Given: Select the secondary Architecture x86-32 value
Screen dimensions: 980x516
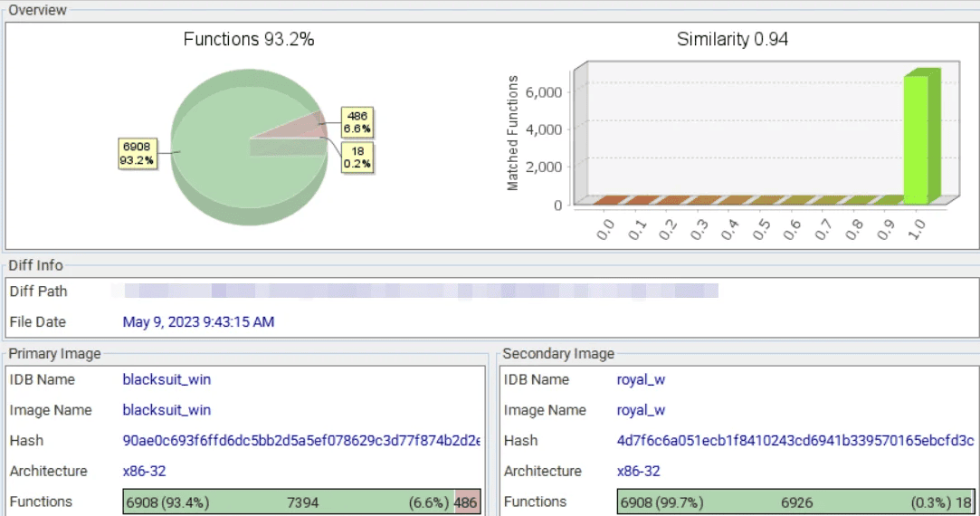Looking at the screenshot, I should tap(639, 471).
